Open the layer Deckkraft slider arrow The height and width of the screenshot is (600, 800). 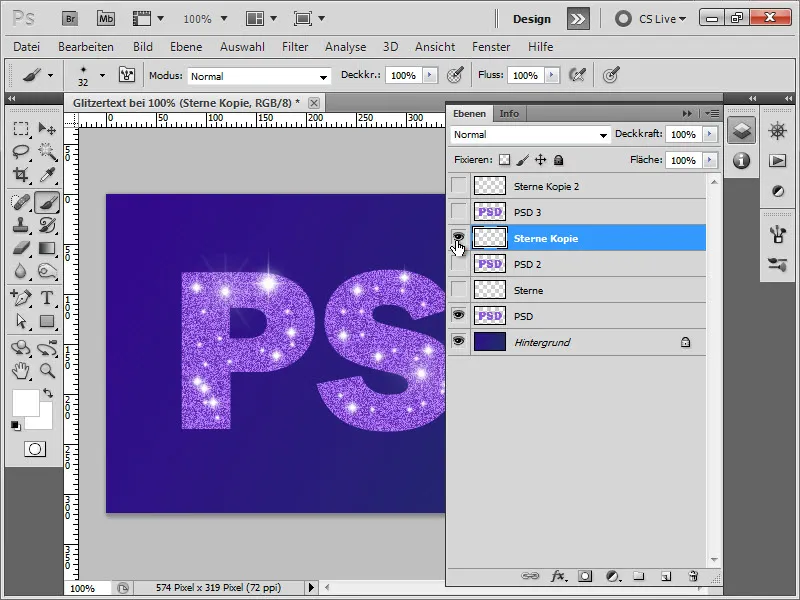point(710,134)
